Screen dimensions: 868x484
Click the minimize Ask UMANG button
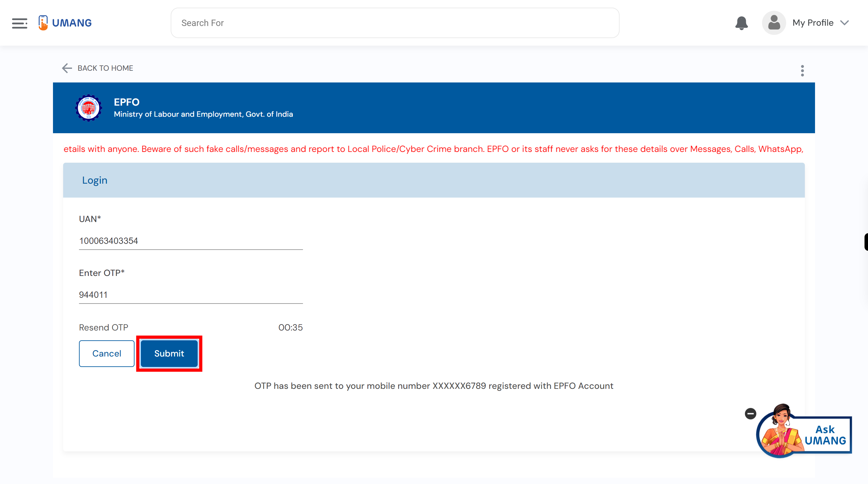tap(751, 414)
